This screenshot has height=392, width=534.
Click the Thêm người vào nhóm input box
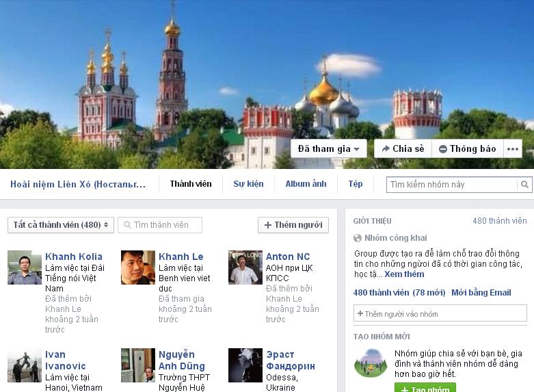pyautogui.click(x=440, y=314)
